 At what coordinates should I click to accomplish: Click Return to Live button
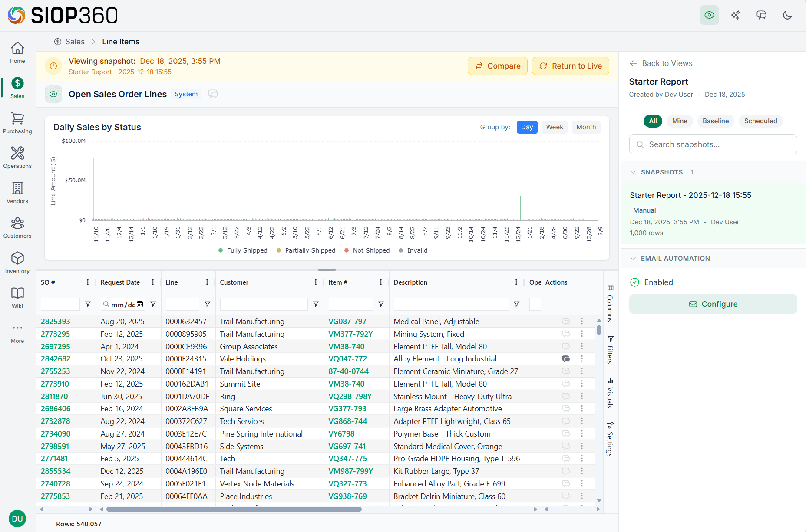tap(571, 66)
